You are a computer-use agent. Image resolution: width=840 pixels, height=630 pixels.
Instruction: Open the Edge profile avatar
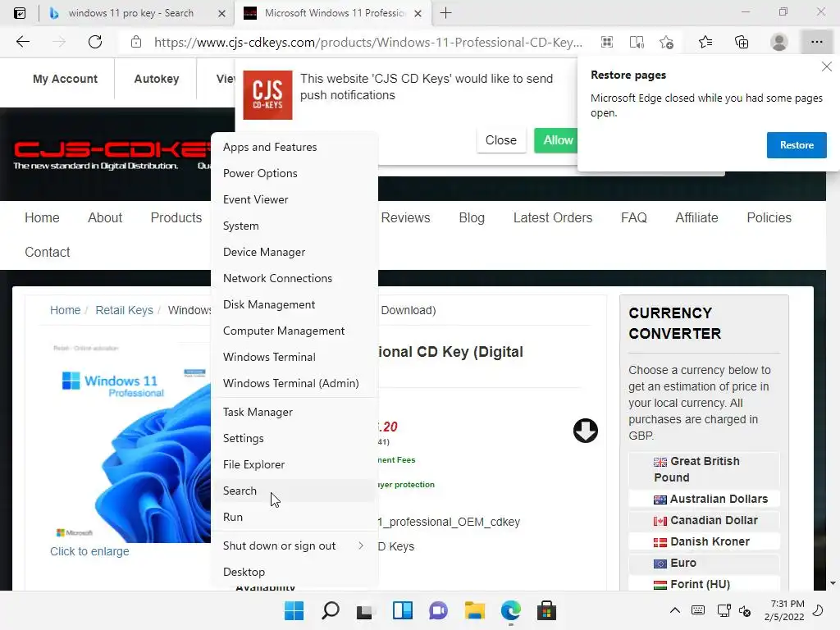(779, 42)
